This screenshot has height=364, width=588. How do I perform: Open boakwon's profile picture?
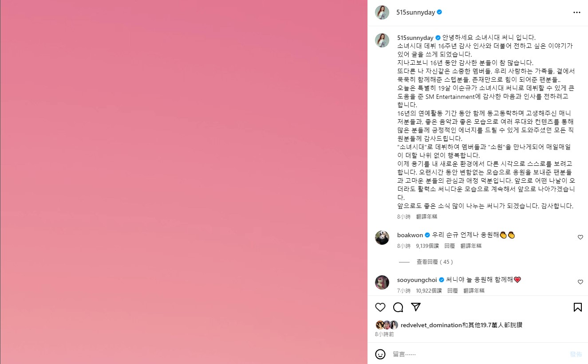coord(382,238)
